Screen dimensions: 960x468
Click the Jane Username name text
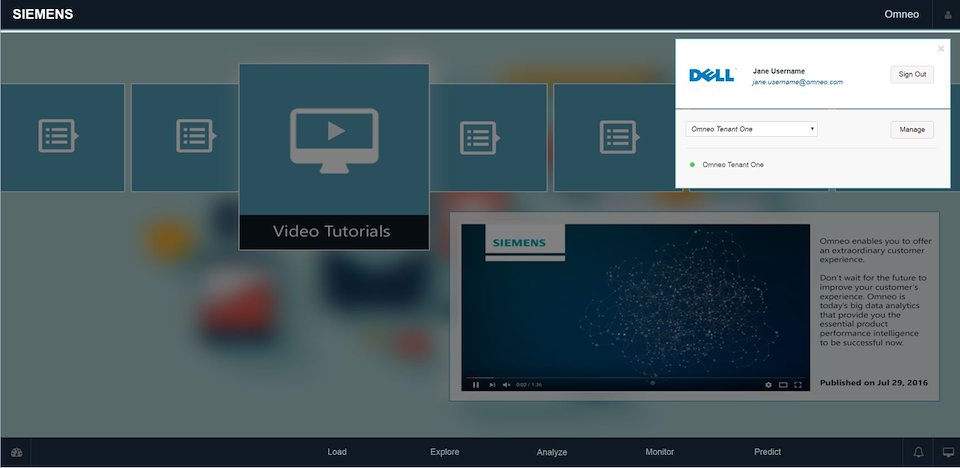[x=779, y=71]
